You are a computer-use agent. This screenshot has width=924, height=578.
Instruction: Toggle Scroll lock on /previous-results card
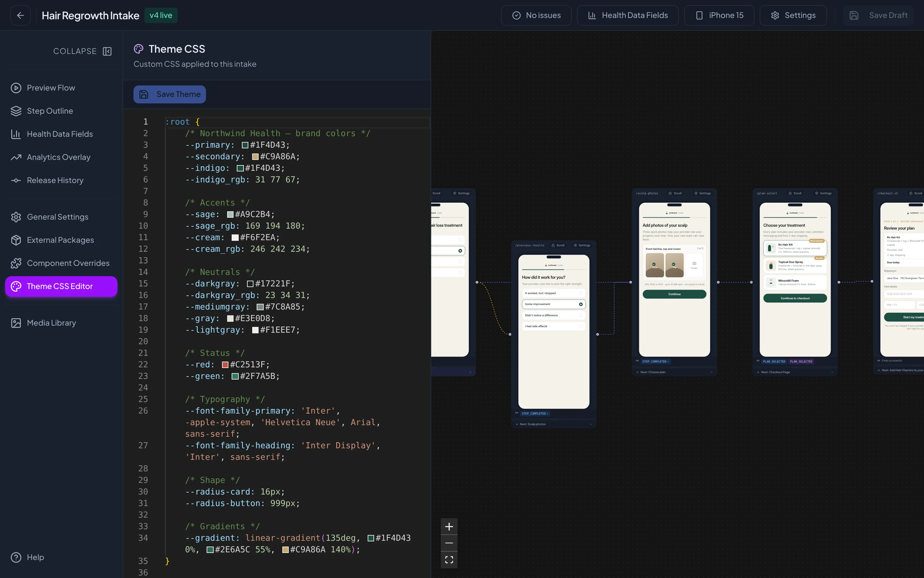click(x=558, y=245)
